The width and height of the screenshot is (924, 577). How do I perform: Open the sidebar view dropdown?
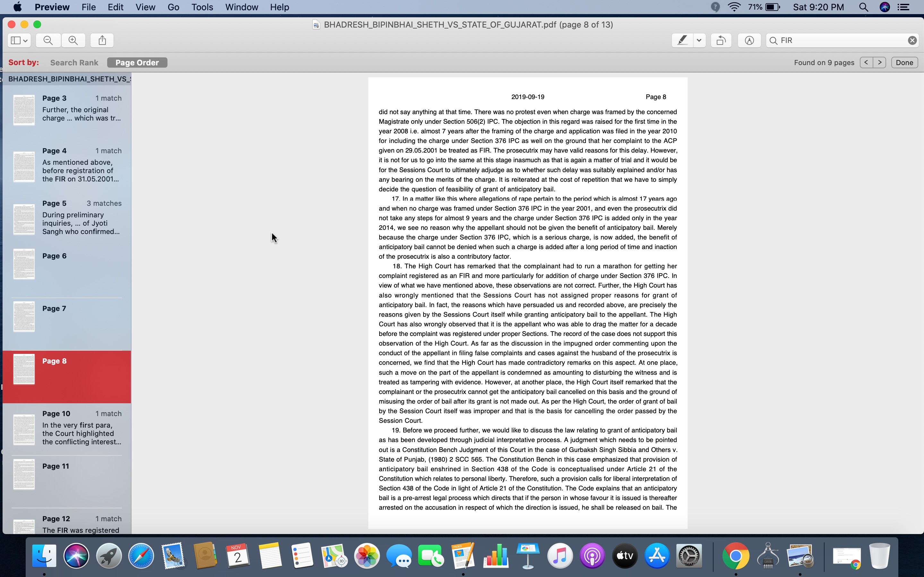pos(19,40)
